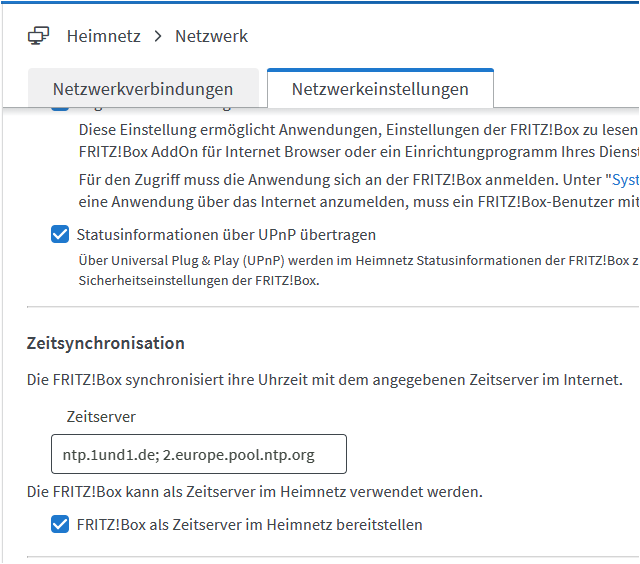Disable the FRITZ!Box als Zeitserver checkbox
The height and width of the screenshot is (564, 640).
(x=61, y=524)
